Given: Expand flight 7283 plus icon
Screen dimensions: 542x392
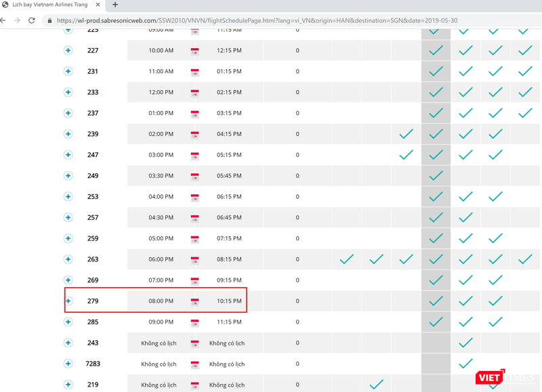Looking at the screenshot, I should coord(68,364).
